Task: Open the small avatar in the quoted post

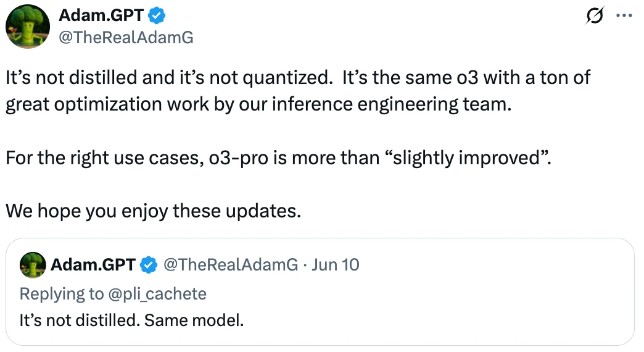Action: coord(33,265)
